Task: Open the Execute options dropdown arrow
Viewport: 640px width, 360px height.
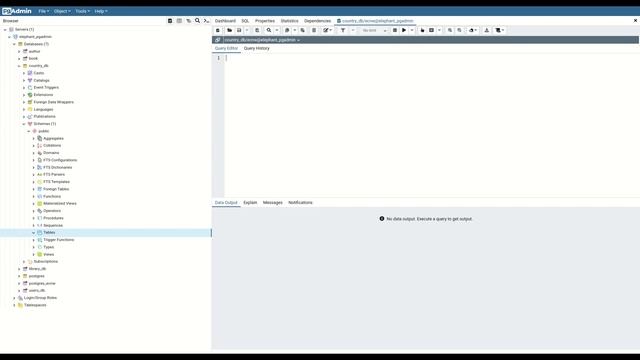Action: [412, 30]
